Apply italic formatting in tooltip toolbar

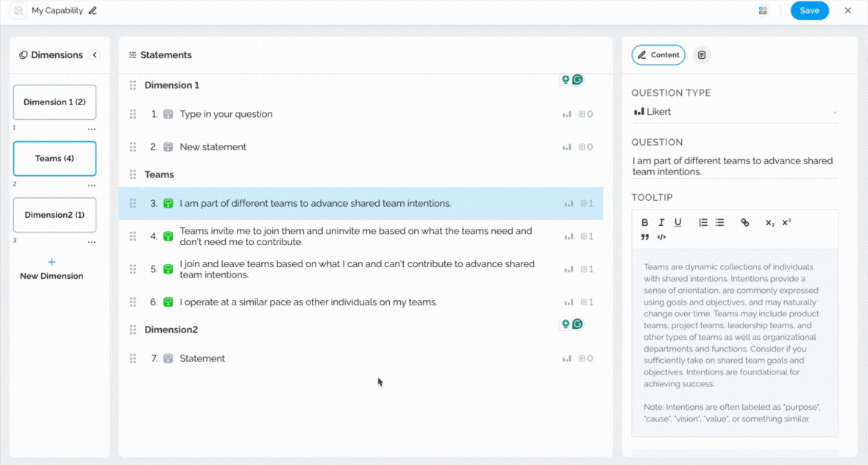[x=661, y=222]
